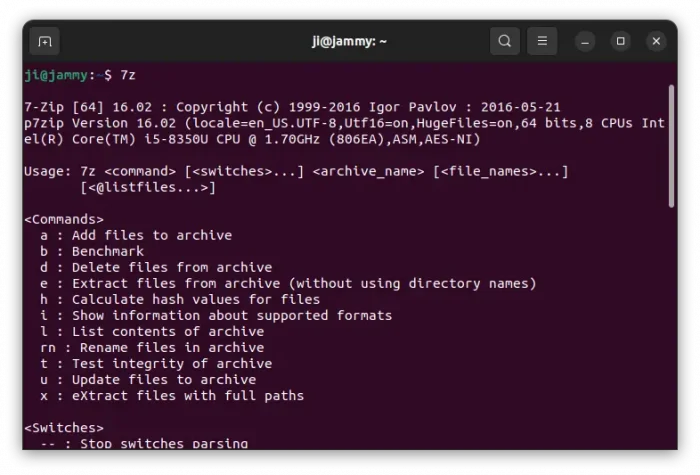Image resolution: width=700 pixels, height=475 pixels.
Task: Click the 'Benchmark' command line
Action: pos(107,251)
